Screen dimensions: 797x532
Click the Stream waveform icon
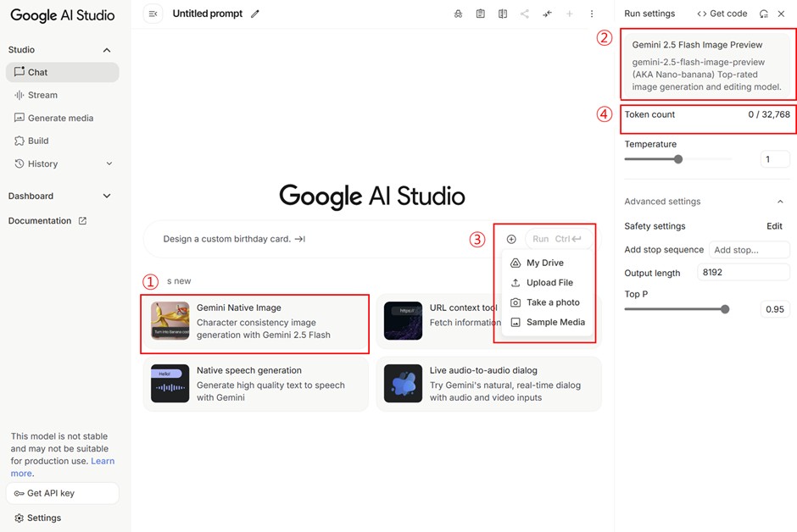click(x=20, y=95)
